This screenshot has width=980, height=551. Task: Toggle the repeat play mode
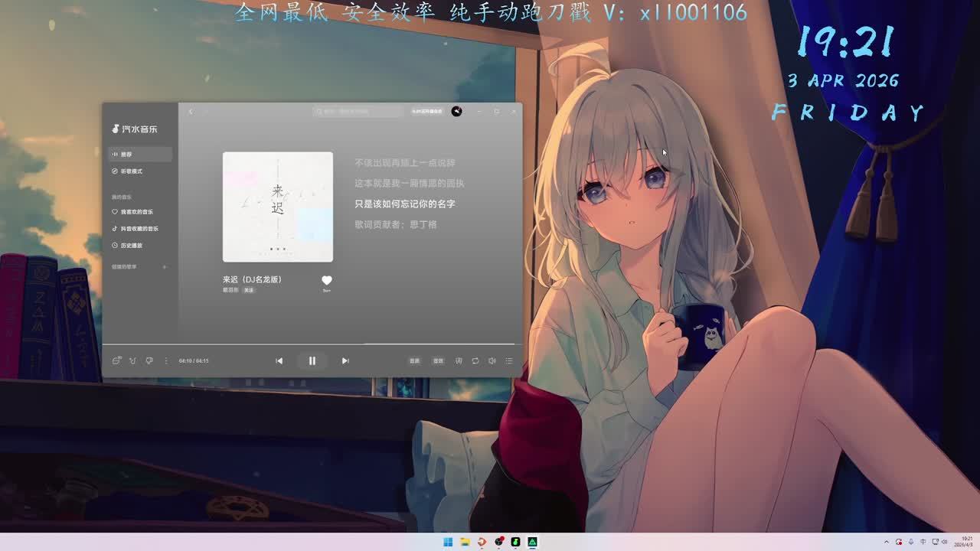[475, 360]
